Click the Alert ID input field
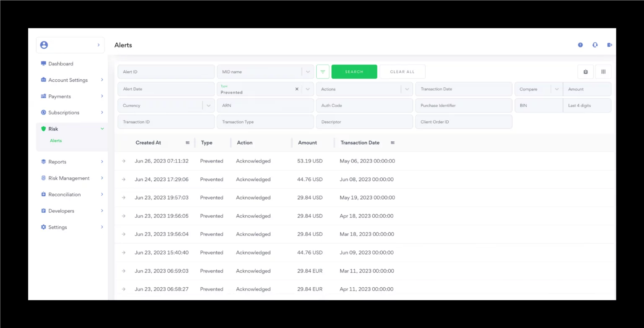The height and width of the screenshot is (328, 644). (x=166, y=72)
